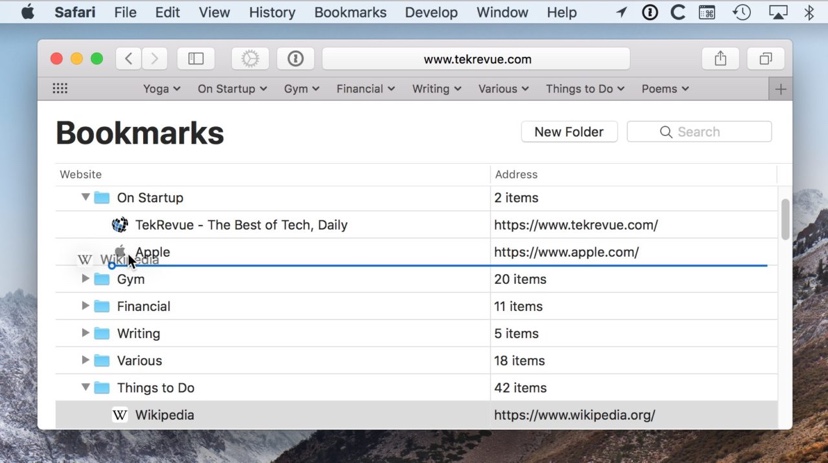Click the TekRevue bookmark favicon
828x463 pixels.
click(x=120, y=225)
